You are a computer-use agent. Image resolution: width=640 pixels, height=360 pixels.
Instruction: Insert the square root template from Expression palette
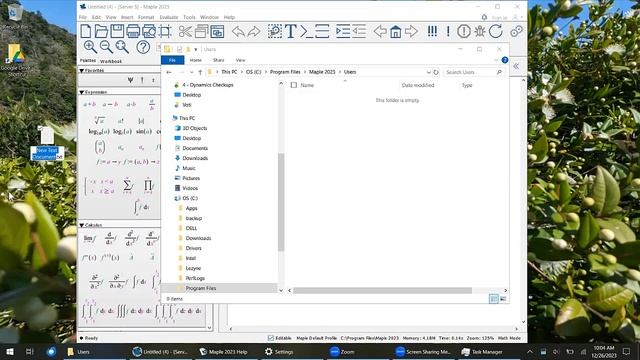(100, 120)
